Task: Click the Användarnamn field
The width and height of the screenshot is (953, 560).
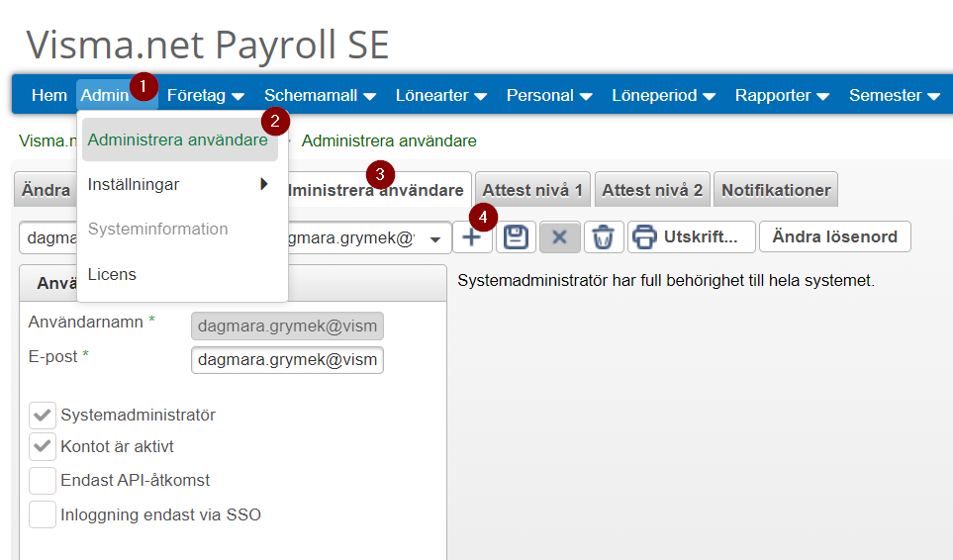Action: click(x=287, y=327)
